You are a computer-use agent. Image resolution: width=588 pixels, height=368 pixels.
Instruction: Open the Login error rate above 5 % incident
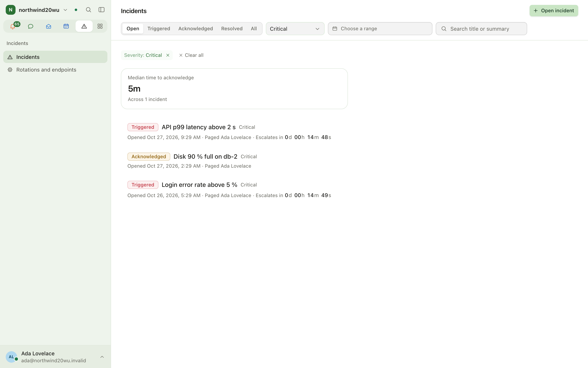[199, 185]
